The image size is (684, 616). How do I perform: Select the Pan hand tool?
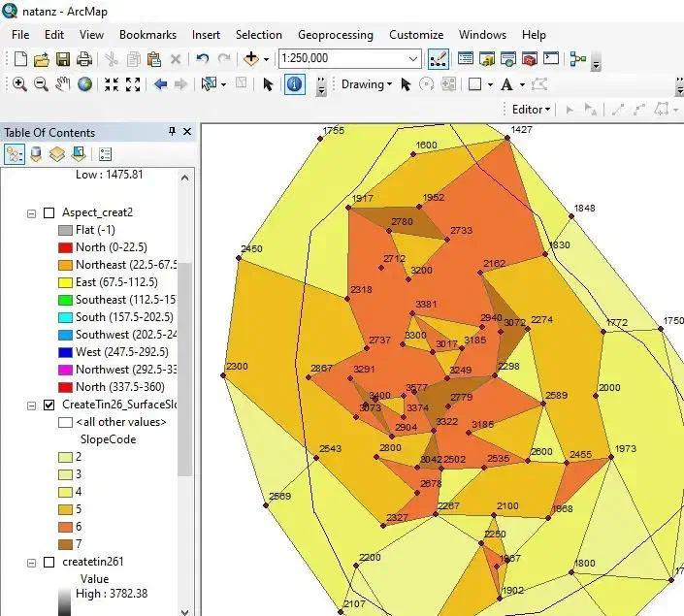click(x=63, y=84)
